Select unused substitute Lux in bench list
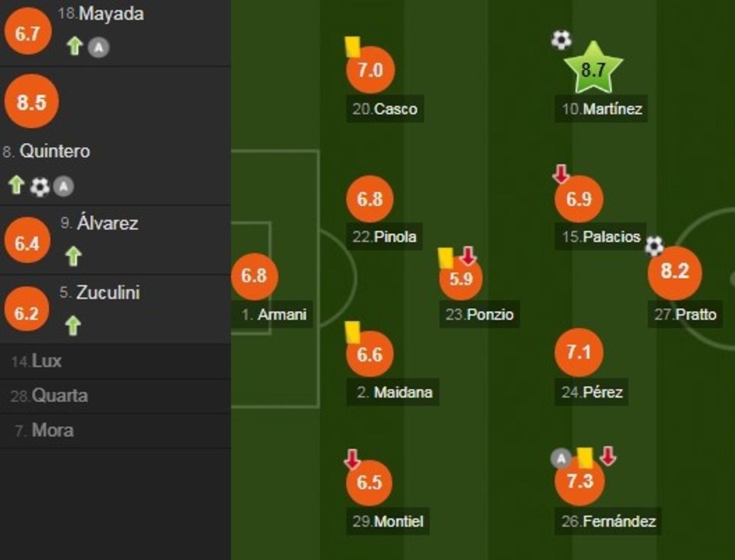This screenshot has height=560, width=735. (x=46, y=361)
